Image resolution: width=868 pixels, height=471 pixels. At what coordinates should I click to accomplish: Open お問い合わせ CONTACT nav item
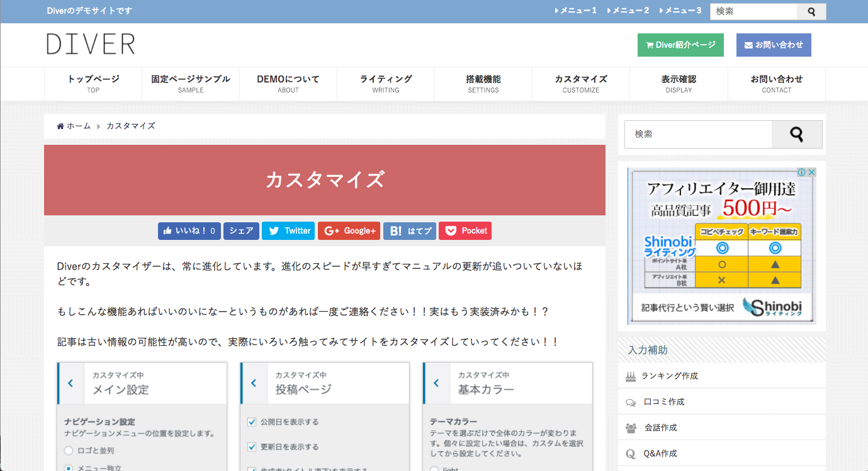coord(777,84)
